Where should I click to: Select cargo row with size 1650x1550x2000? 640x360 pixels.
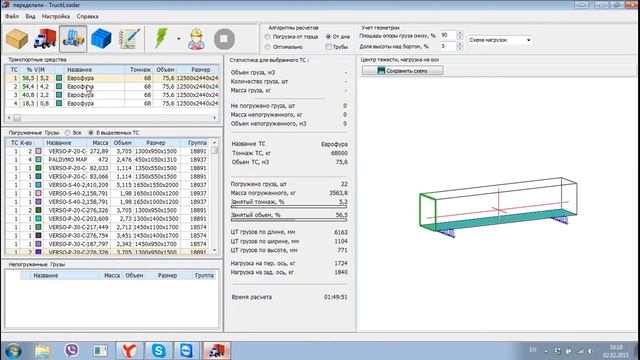108,185
